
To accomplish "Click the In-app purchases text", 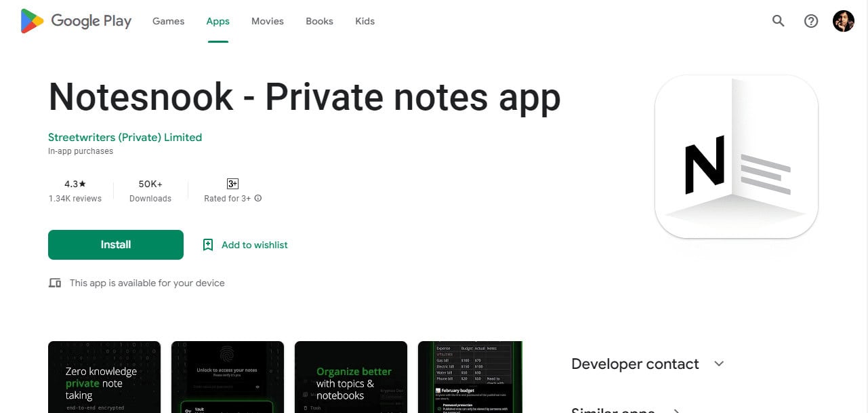I will pos(81,151).
